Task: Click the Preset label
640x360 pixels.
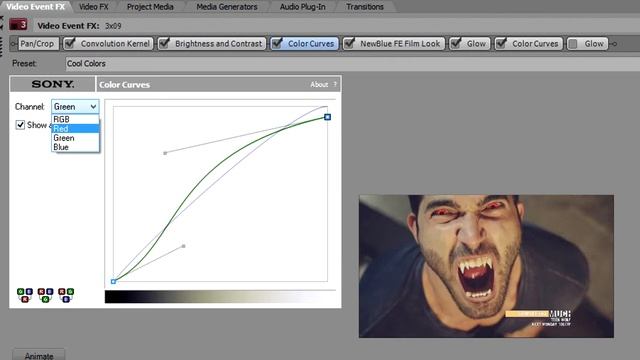Action: point(24,64)
